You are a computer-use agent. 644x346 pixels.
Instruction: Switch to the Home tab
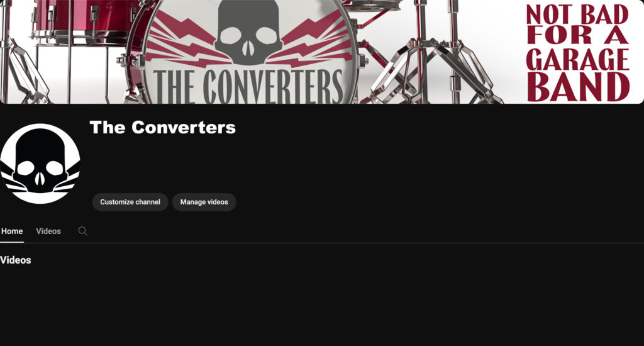click(12, 232)
